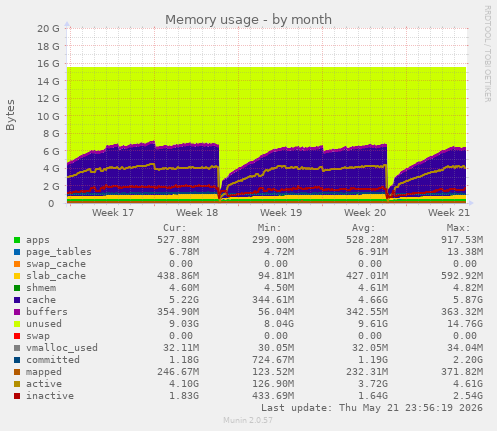Click apps max value 917.53M
Viewport: 497px width, 431px height.
tap(462, 240)
